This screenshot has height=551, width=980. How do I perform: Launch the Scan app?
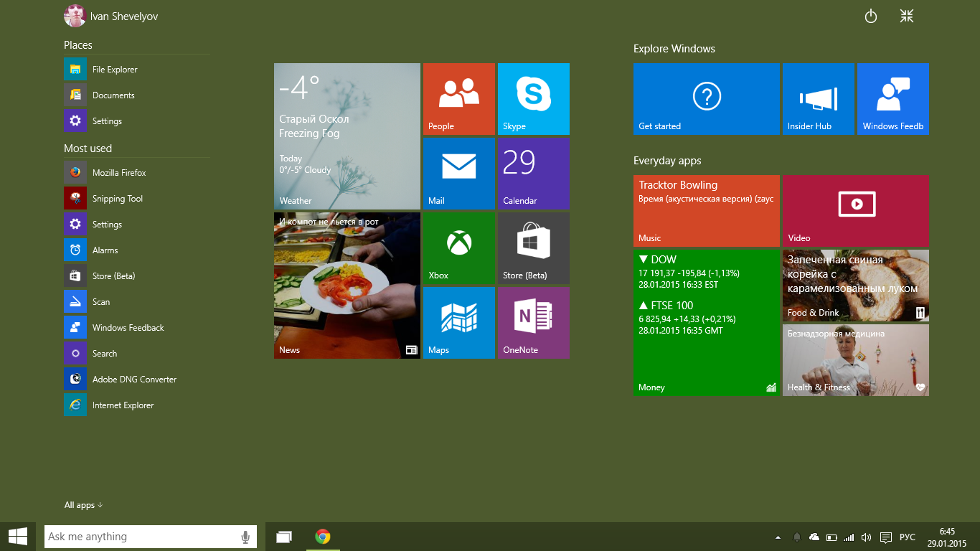click(137, 302)
